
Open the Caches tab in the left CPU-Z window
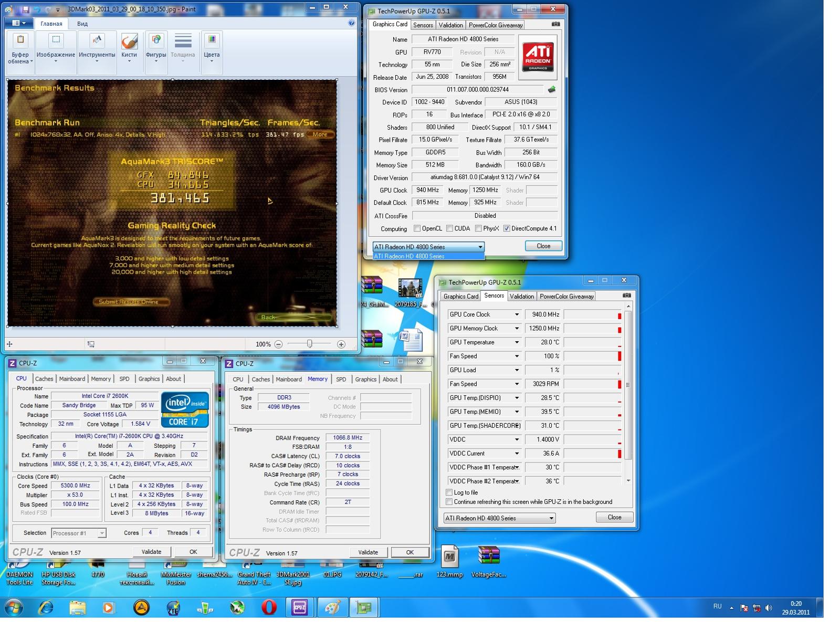44,379
